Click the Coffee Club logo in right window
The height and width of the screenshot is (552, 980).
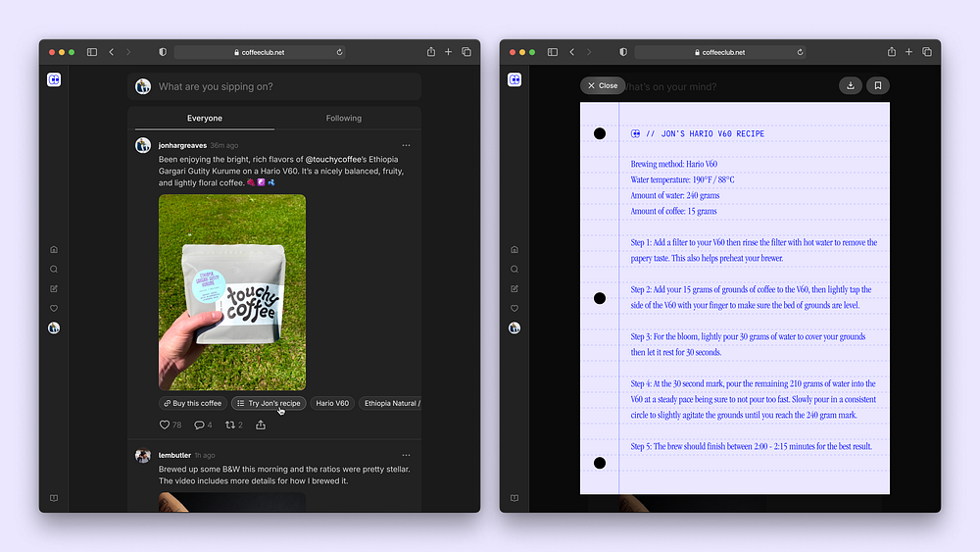[514, 79]
